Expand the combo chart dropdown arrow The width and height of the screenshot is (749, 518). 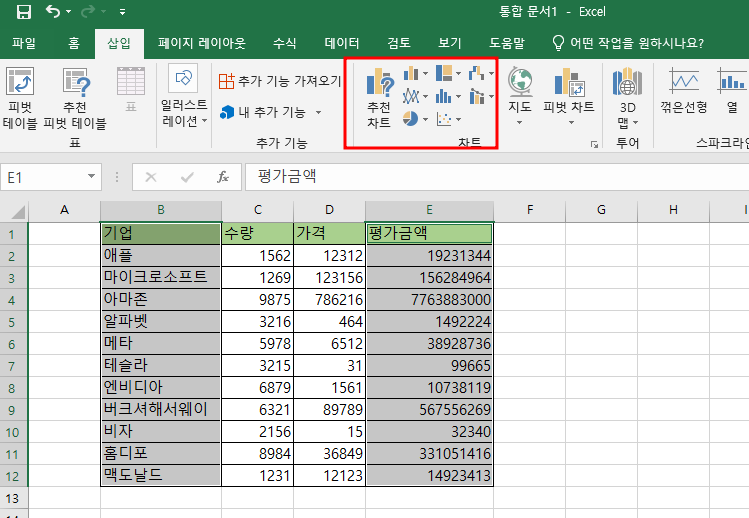tap(491, 96)
